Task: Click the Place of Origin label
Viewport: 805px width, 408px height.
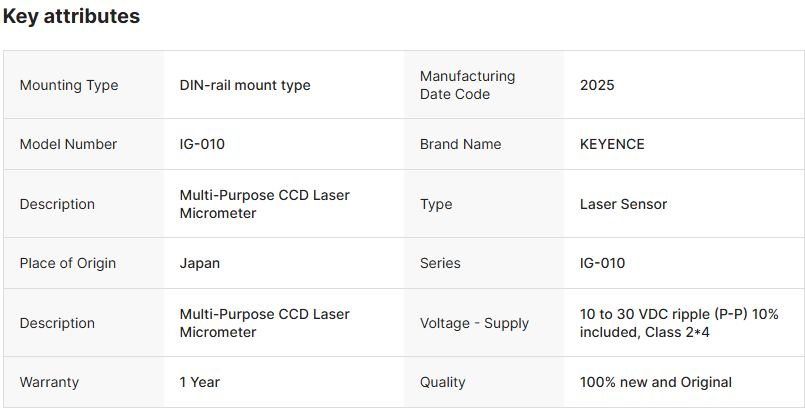Action: point(68,263)
